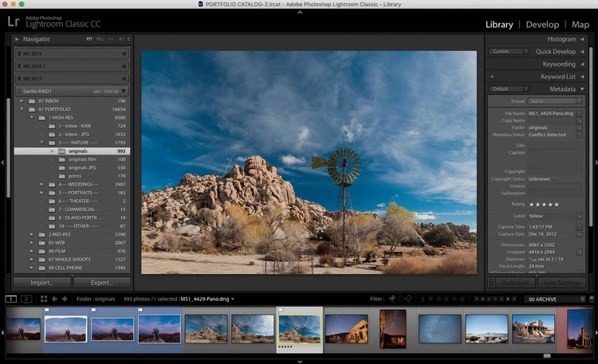Open the Metadata Preset dropdown
The height and width of the screenshot is (364, 598).
point(557,101)
